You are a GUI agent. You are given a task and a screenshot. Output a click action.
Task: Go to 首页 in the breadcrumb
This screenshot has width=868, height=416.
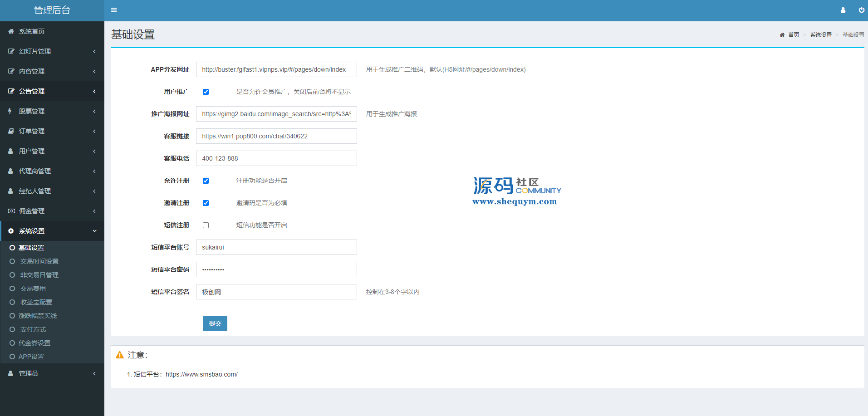click(x=794, y=35)
